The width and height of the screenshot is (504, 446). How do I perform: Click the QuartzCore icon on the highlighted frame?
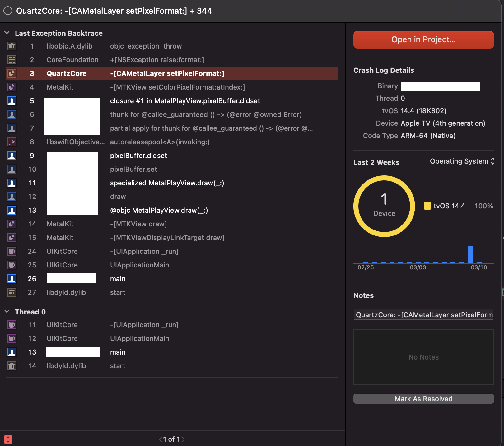pos(12,73)
